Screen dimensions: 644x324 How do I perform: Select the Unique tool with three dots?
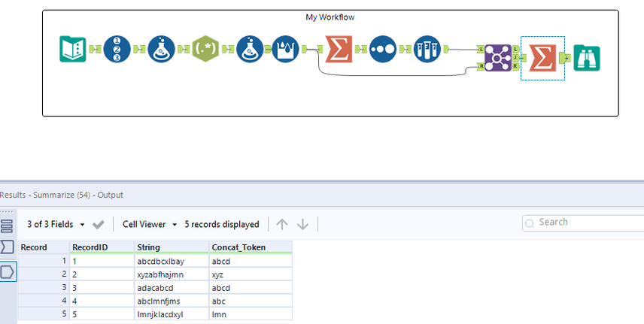pyautogui.click(x=383, y=50)
